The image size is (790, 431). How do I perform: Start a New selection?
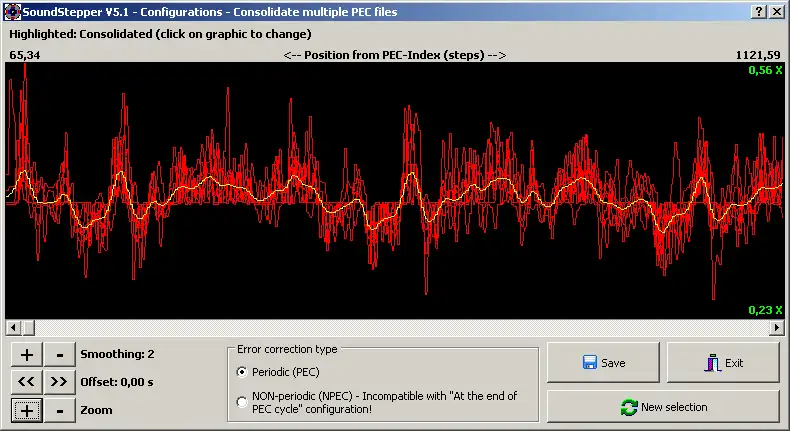[664, 407]
